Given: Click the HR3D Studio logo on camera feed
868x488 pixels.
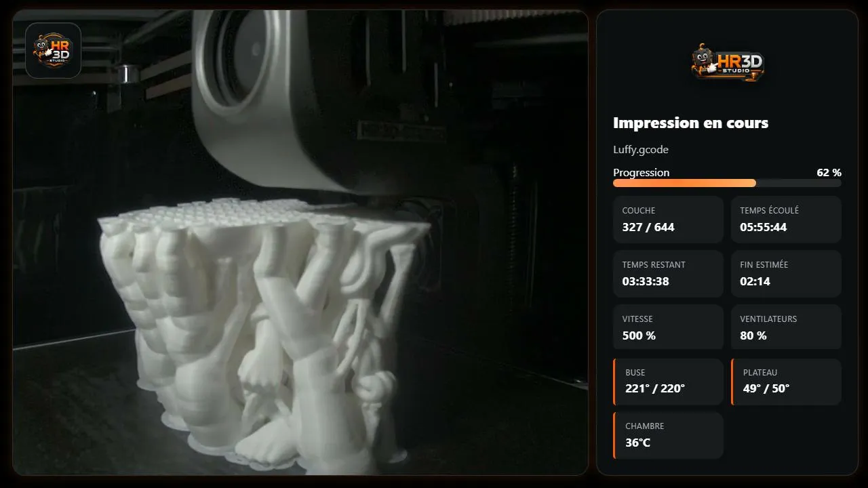Looking at the screenshot, I should tap(53, 51).
